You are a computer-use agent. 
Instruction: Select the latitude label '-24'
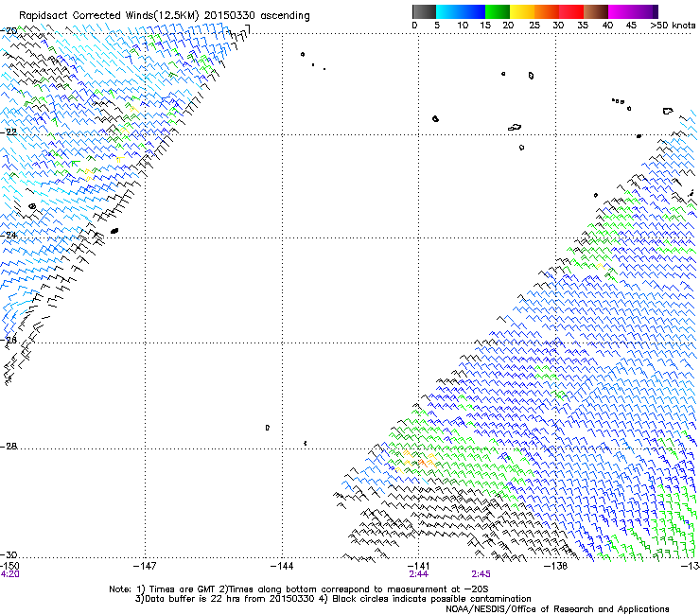click(x=9, y=235)
